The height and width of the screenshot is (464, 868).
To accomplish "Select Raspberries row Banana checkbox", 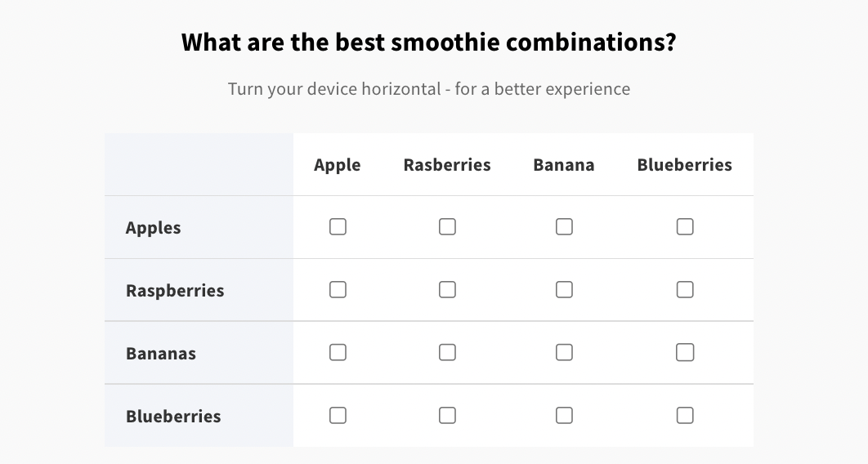I will point(564,289).
